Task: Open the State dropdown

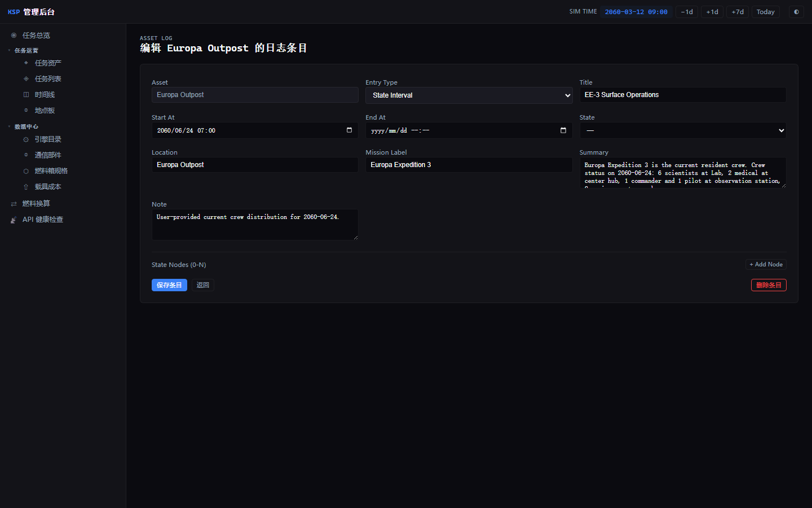Action: (x=683, y=130)
